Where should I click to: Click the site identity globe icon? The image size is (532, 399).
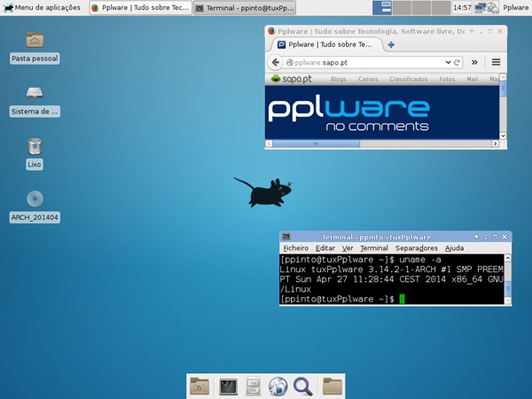pos(289,62)
